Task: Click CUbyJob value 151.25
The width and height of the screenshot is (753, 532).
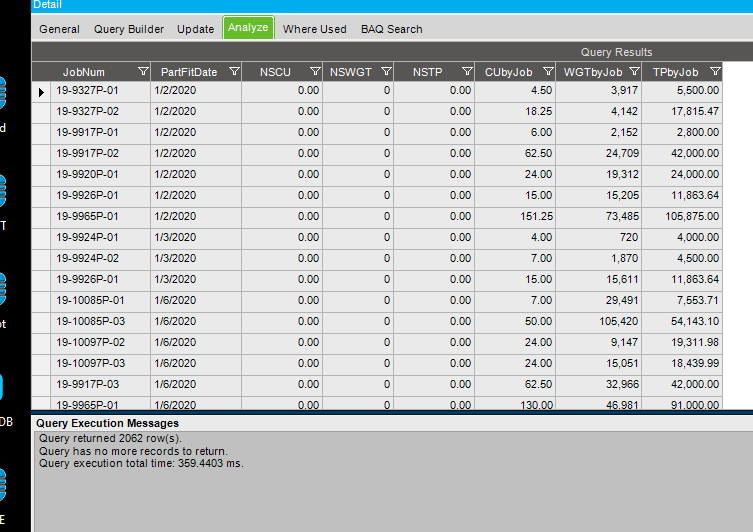Action: tap(515, 217)
